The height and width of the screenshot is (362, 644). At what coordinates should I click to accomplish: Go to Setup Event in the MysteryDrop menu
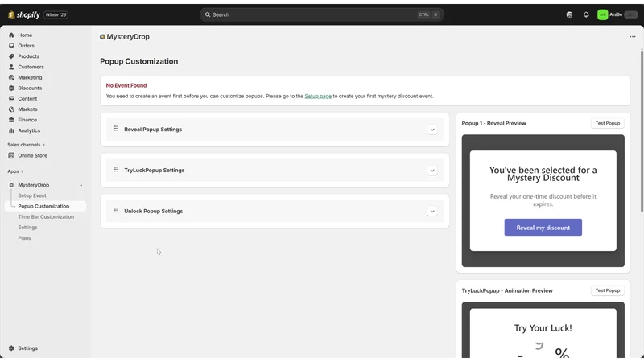click(32, 195)
